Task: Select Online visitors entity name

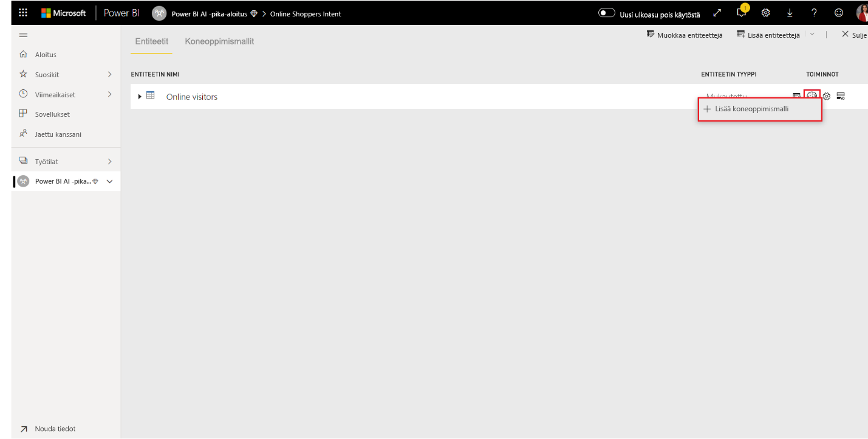Action: coord(192,97)
